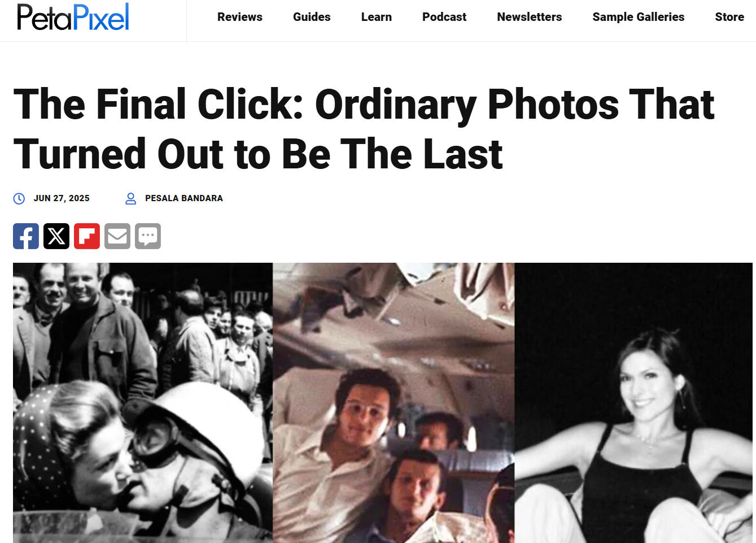Open the Learn menu item
This screenshot has width=756, height=543.
[x=377, y=17]
